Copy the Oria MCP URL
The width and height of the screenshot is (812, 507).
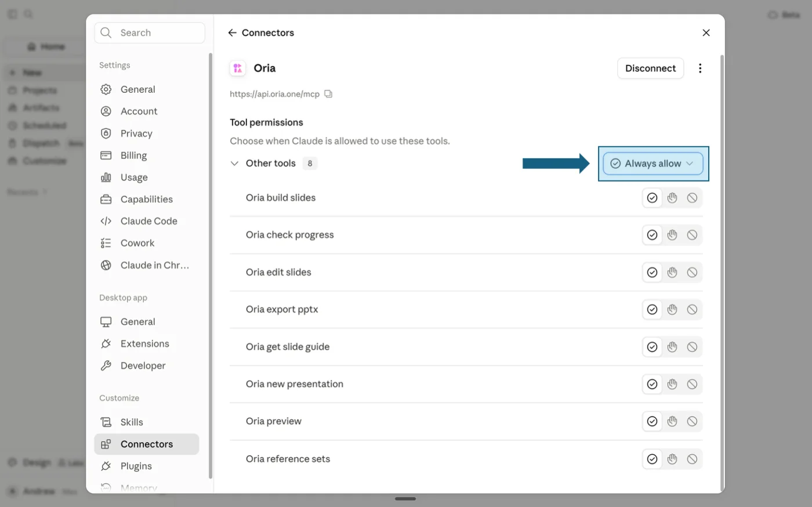coord(328,94)
